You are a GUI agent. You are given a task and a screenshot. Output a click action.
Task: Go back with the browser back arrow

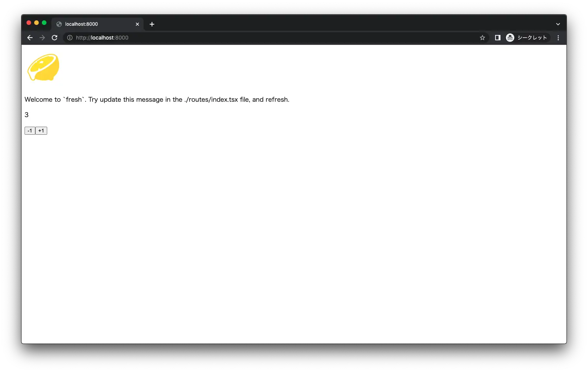[x=30, y=38]
